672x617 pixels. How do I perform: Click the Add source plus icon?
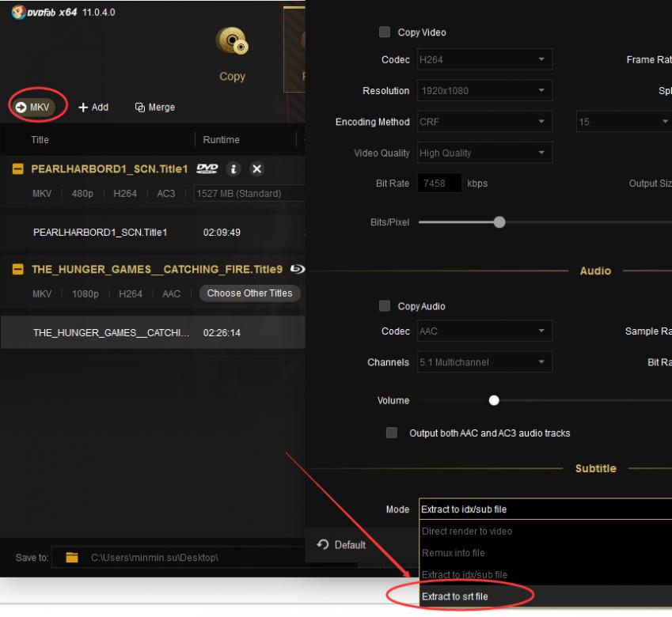tap(83, 108)
